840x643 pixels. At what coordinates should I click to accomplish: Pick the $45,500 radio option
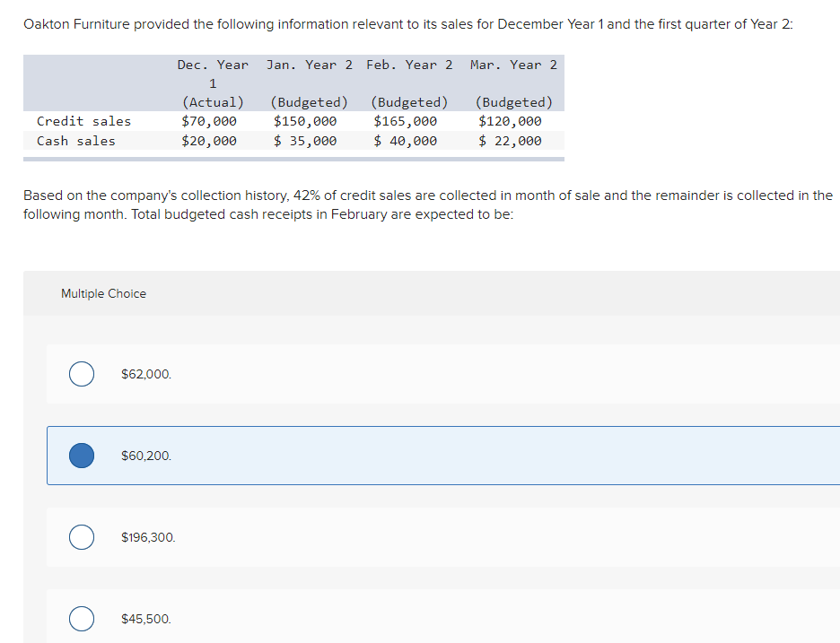tap(82, 619)
